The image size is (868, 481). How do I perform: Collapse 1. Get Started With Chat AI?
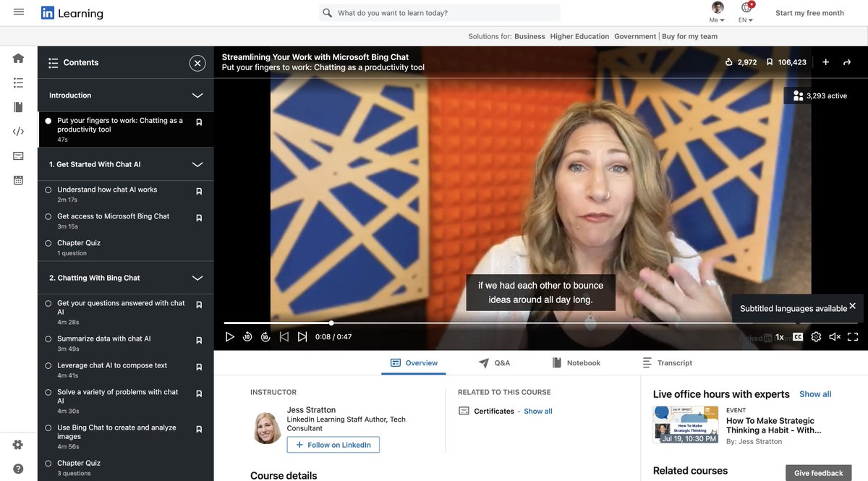coord(197,165)
